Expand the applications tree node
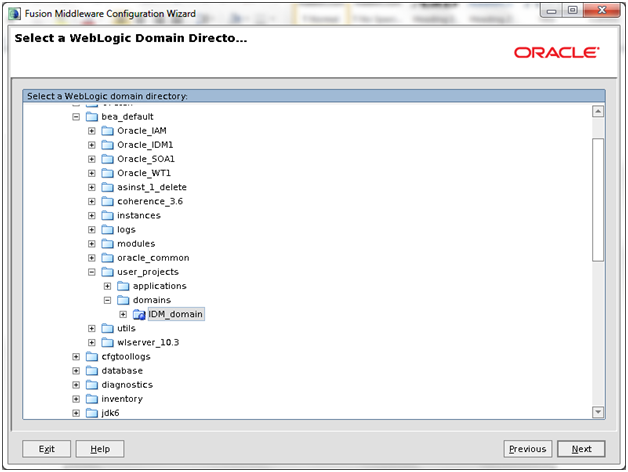 pos(107,286)
